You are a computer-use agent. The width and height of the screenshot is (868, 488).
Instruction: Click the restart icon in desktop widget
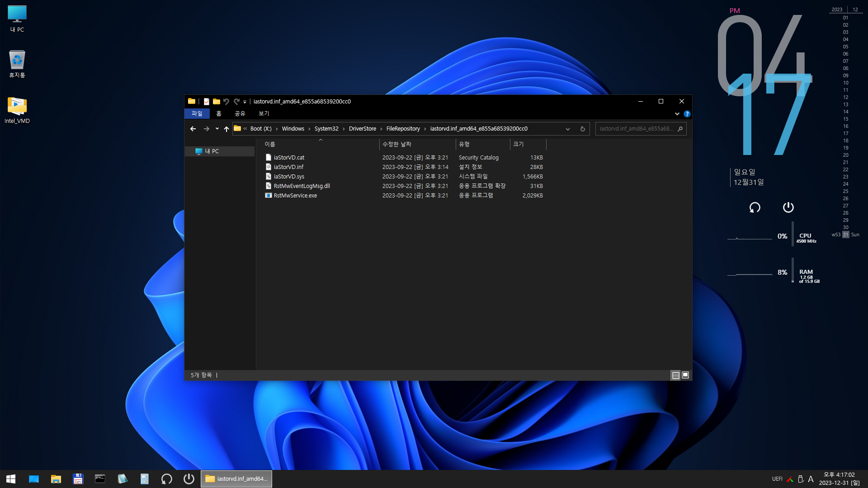pyautogui.click(x=755, y=207)
